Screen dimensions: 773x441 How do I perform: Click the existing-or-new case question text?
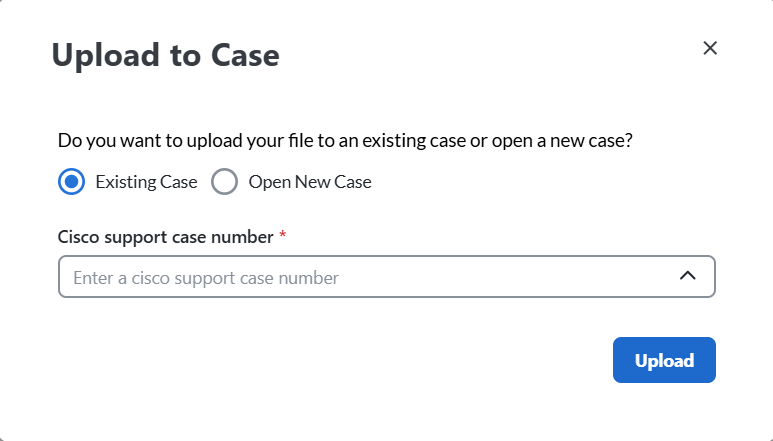(345, 141)
